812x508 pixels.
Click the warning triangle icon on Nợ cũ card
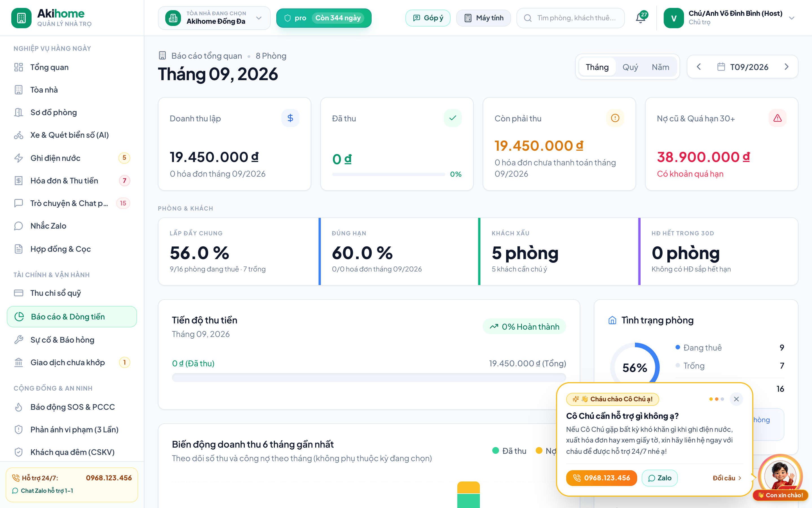tap(777, 118)
